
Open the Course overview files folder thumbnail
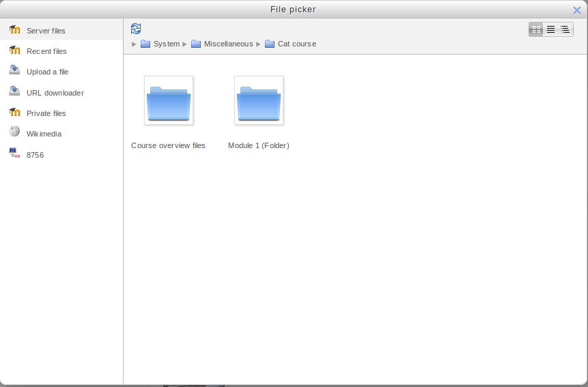coord(169,100)
